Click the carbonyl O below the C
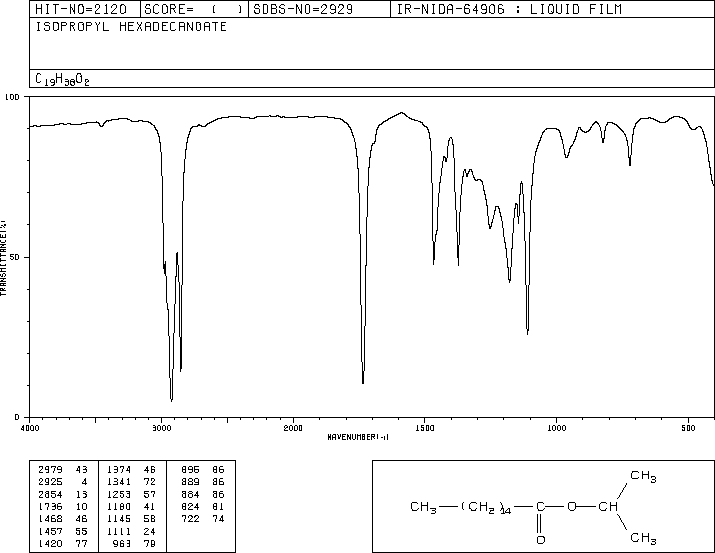Screen dimensions: 715x553 tap(541, 540)
